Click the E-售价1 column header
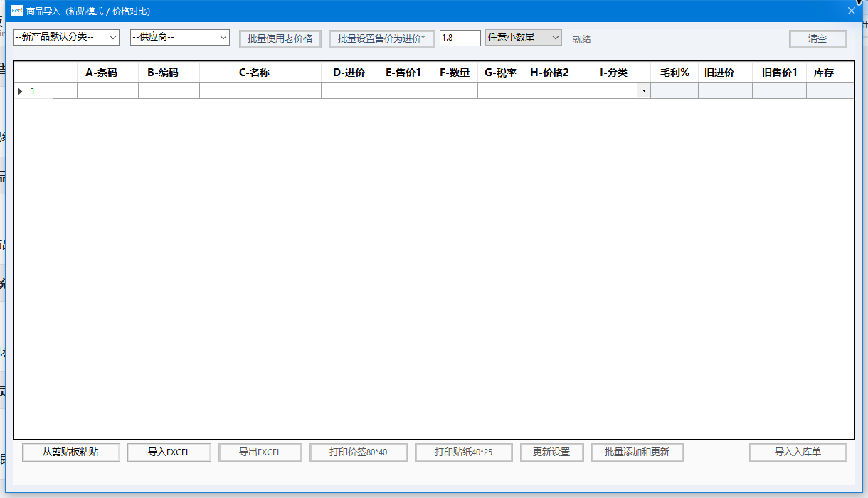Image resolution: width=868 pixels, height=498 pixels. pyautogui.click(x=403, y=73)
